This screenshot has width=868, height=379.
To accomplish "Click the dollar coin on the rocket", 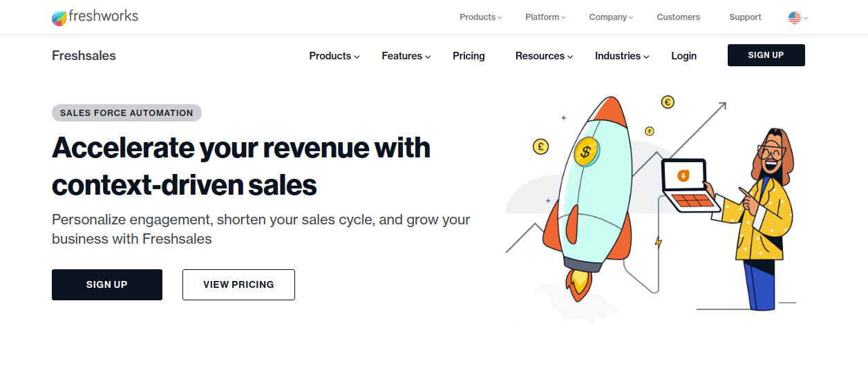I will (x=586, y=152).
